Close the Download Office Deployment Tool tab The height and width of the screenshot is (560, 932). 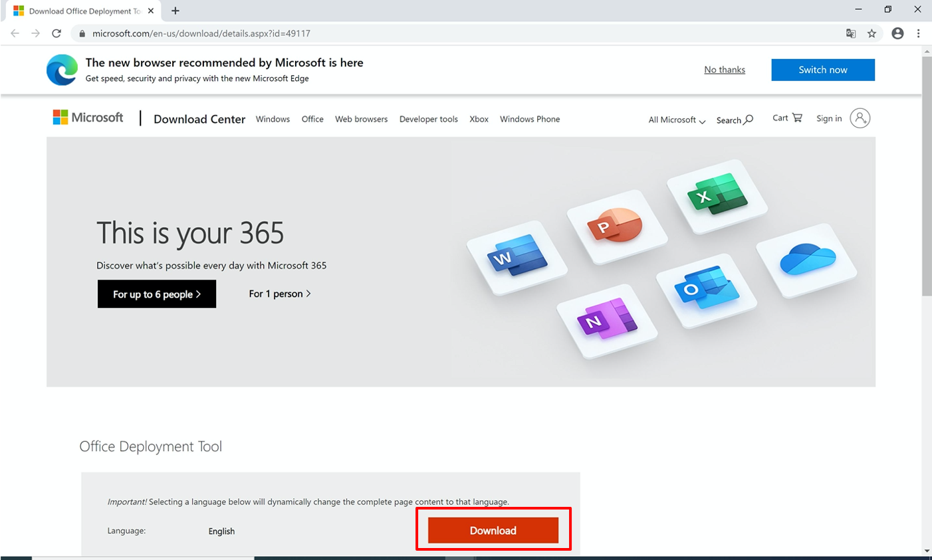click(151, 11)
